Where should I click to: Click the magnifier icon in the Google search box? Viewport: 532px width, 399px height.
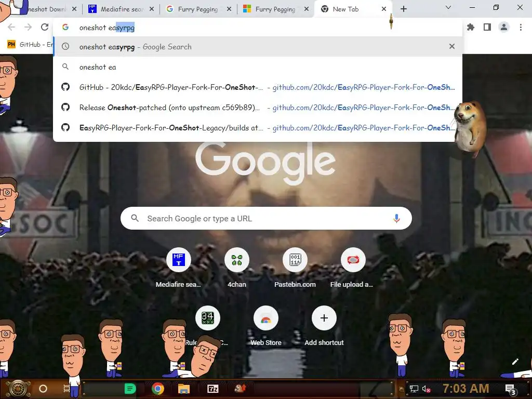135,218
